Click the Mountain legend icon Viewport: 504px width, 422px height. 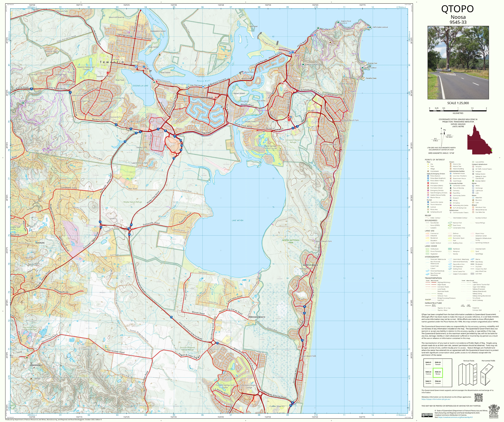point(473,200)
